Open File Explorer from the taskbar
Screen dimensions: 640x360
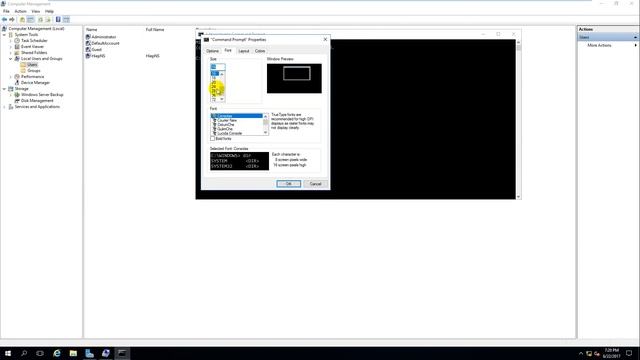click(x=73, y=353)
